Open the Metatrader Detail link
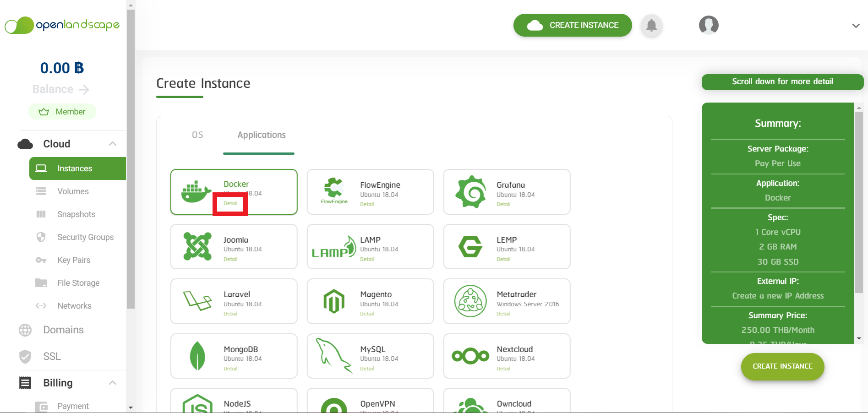Screen dimensions: 868x413 (503, 314)
